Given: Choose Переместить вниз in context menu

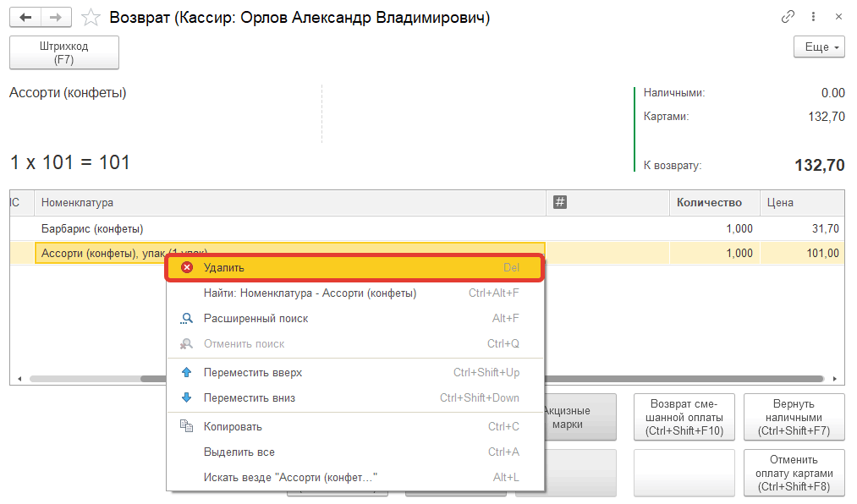Looking at the screenshot, I should (250, 398).
